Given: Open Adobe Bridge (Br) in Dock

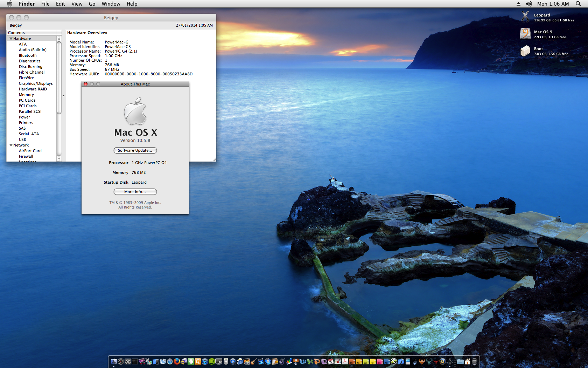Looking at the screenshot, I should pyautogui.click(x=352, y=361).
